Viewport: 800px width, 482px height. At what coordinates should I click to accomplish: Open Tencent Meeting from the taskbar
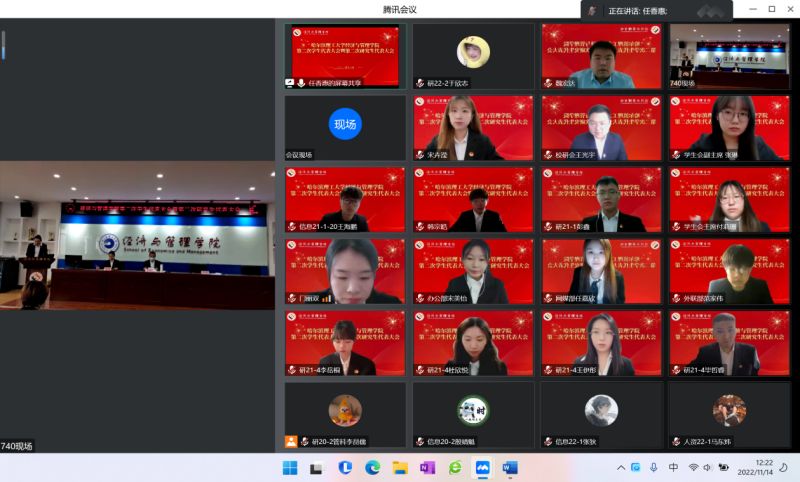point(482,468)
